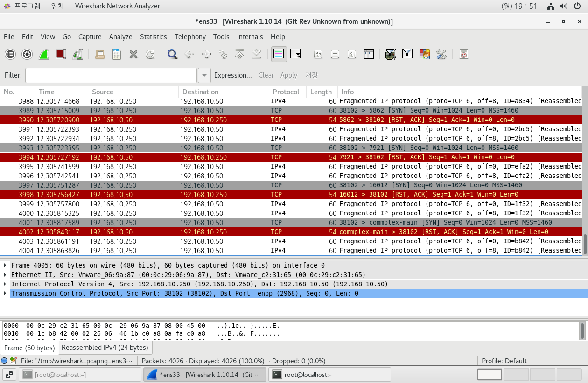Open the 위치 menu in top panel
The image size is (588, 383).
tap(57, 6)
